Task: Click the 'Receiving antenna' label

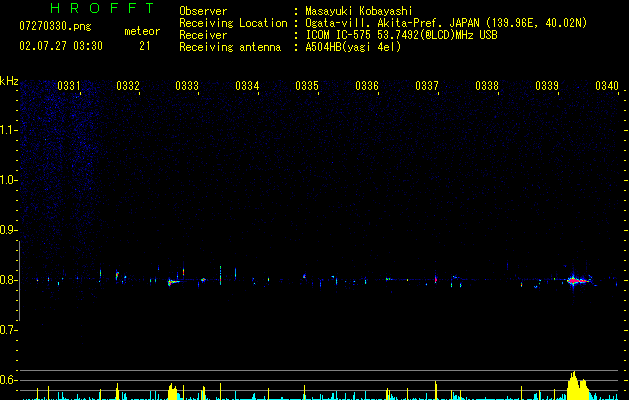Action: coord(230,47)
